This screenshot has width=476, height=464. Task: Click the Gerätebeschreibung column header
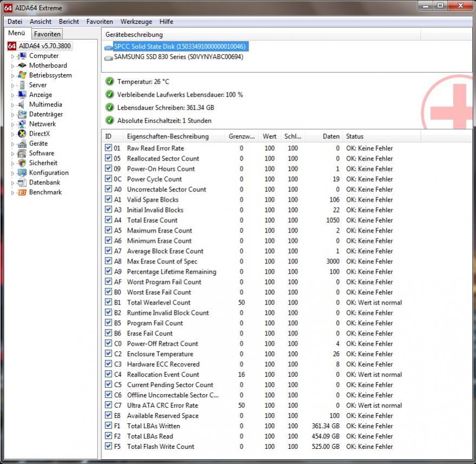tap(262, 35)
